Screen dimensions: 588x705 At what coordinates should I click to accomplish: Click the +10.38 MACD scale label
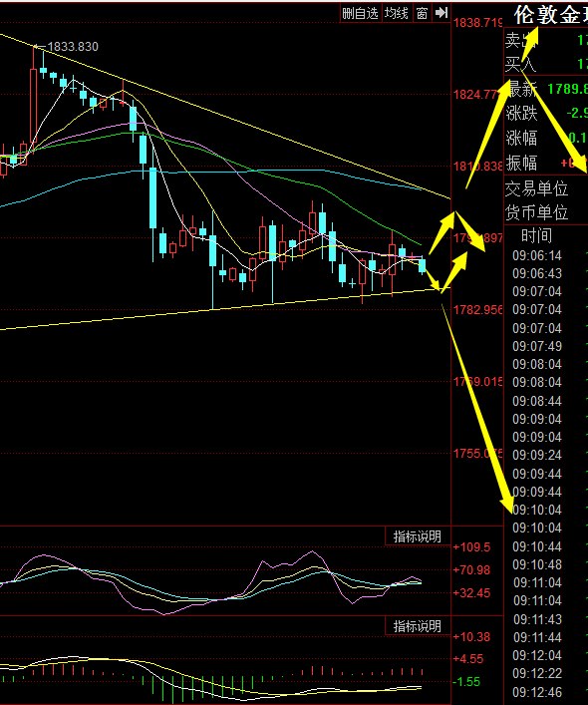[x=471, y=636]
